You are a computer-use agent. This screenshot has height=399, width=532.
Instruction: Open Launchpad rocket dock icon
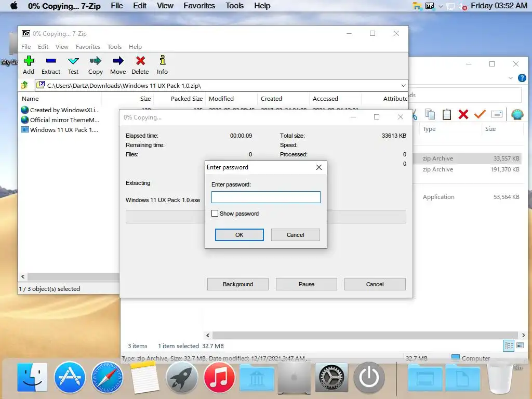coord(181,377)
